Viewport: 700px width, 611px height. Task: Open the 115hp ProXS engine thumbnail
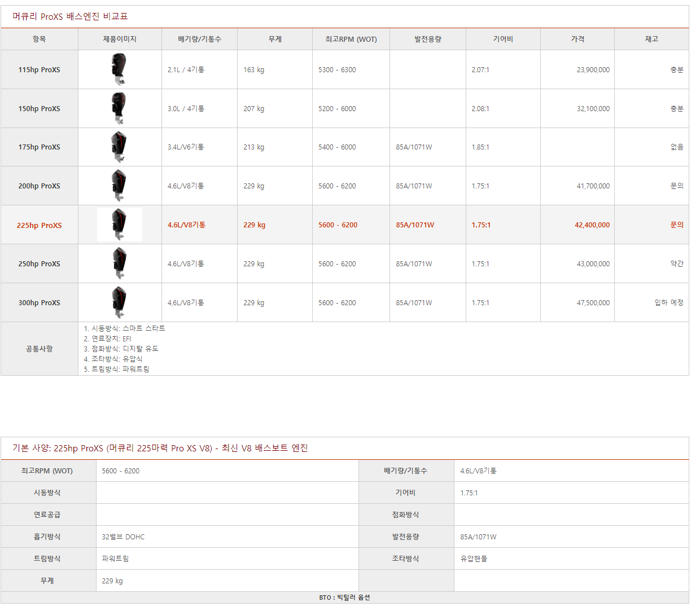[x=119, y=69]
